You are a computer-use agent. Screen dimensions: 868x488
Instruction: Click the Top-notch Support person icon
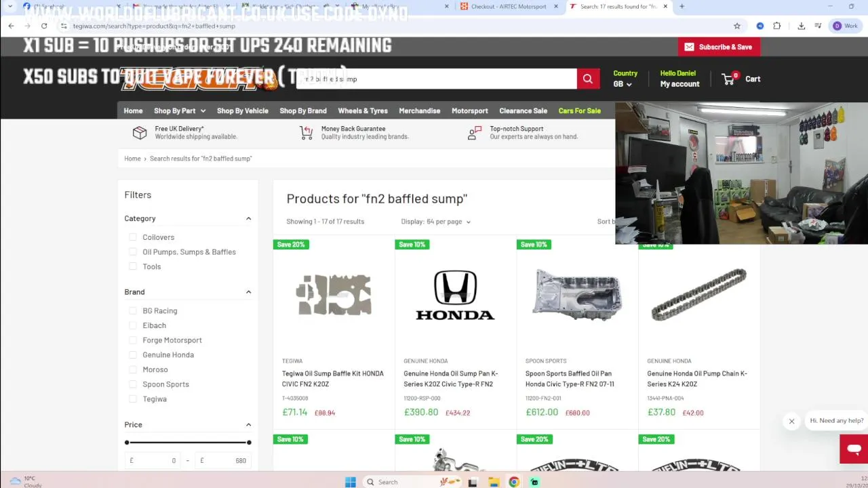[475, 133]
